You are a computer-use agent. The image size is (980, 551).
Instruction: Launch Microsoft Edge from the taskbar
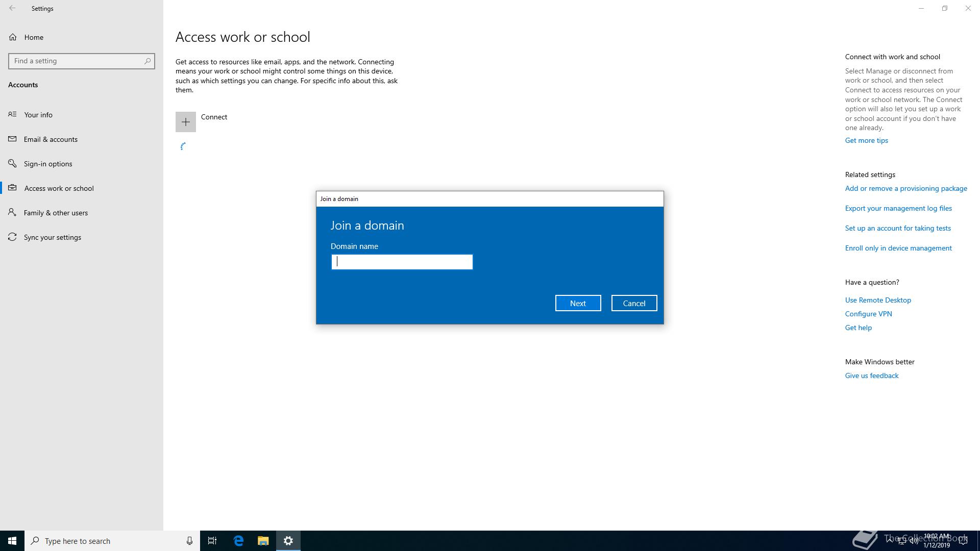pos(238,541)
